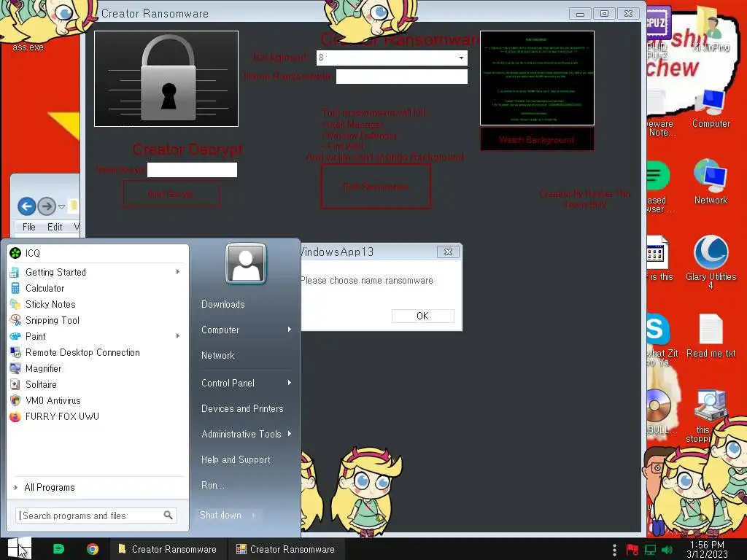The width and height of the screenshot is (747, 560).
Task: Click the volume tray icon
Action: pyautogui.click(x=667, y=550)
